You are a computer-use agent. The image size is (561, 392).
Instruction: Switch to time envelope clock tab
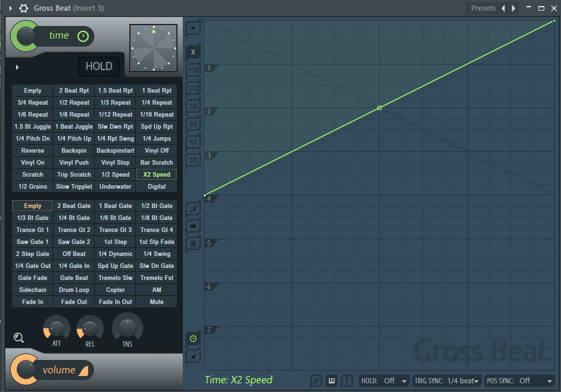point(193,339)
